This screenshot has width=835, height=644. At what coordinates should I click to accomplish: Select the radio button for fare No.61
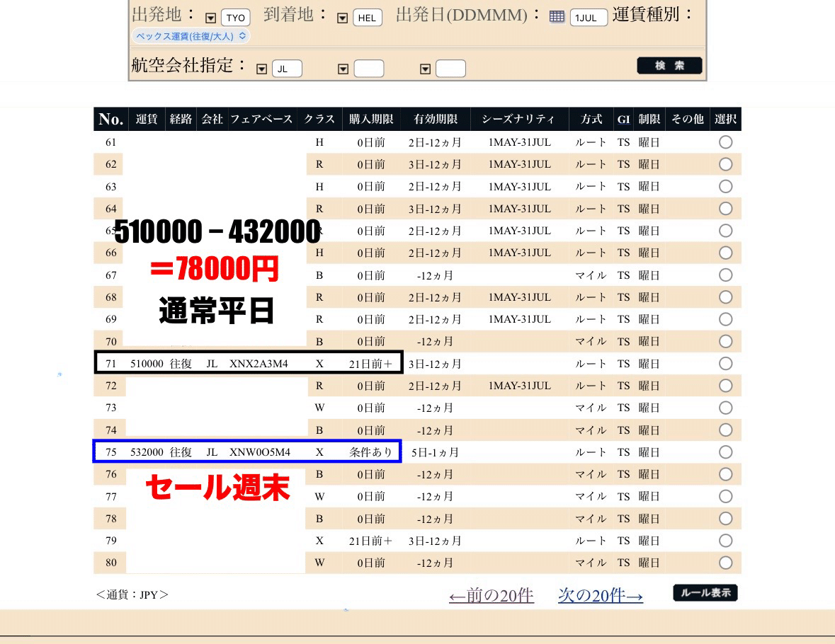pyautogui.click(x=725, y=142)
